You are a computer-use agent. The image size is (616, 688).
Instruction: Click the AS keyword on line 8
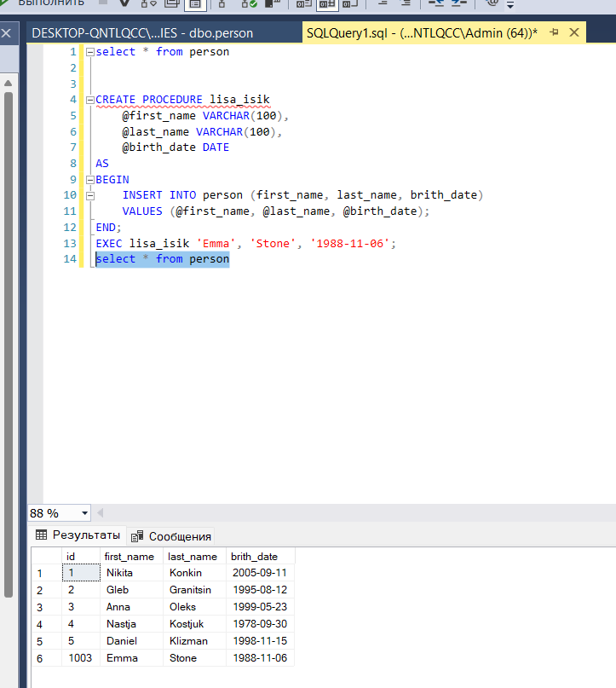(x=102, y=164)
